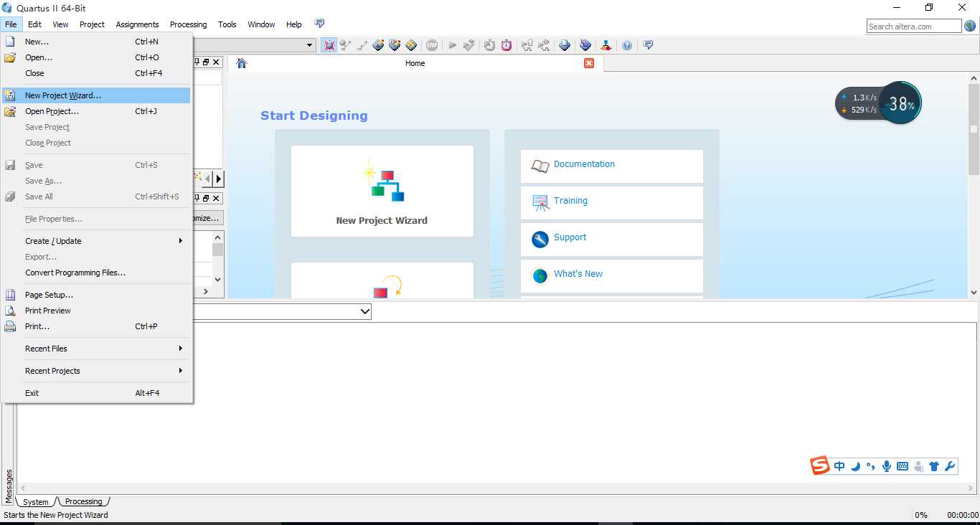The height and width of the screenshot is (525, 980).
Task: Click the blue chip with hand icon
Action: click(x=585, y=45)
